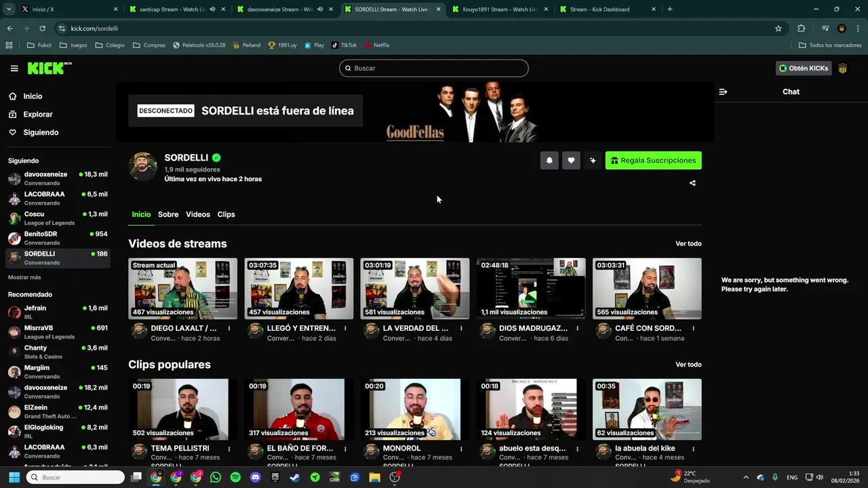Open the Netflix bookmark
Screen dimensions: 868x488
click(x=376, y=45)
